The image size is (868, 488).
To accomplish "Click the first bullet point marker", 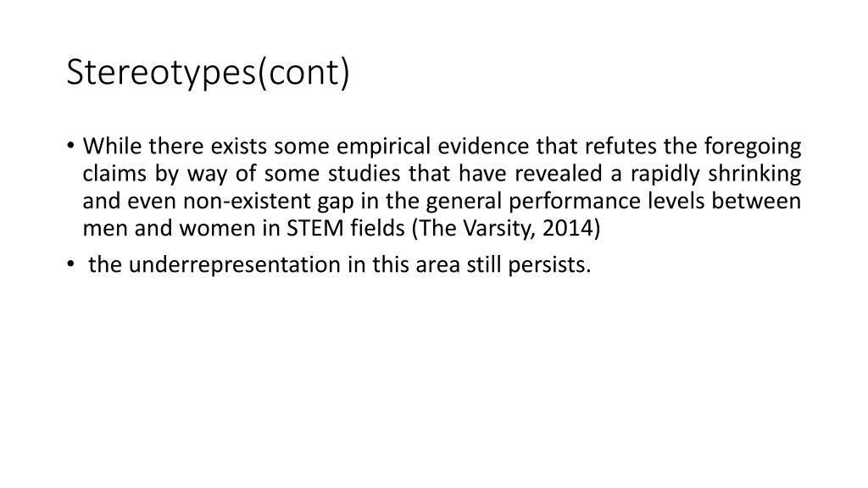I will coord(71,147).
